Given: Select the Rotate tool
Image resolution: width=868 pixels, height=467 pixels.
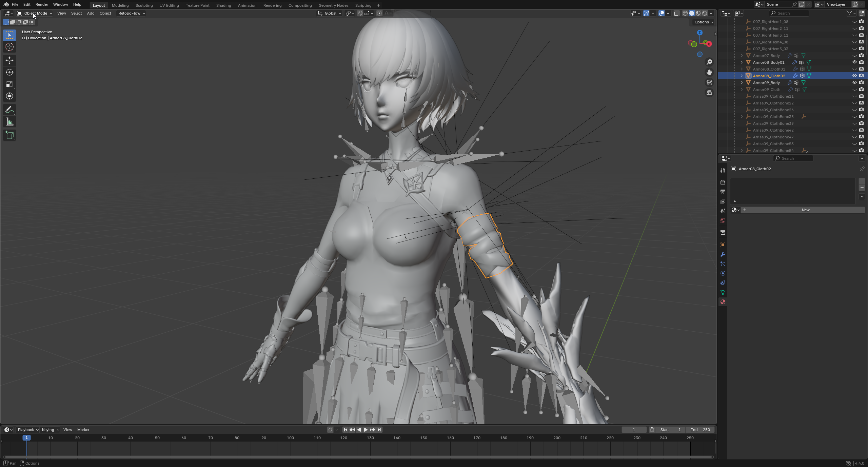Looking at the screenshot, I should click(9, 72).
